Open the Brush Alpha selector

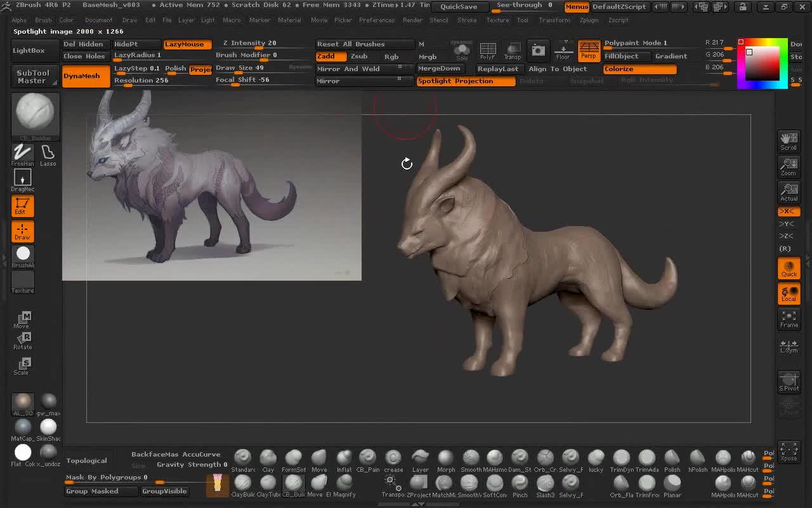(23, 255)
